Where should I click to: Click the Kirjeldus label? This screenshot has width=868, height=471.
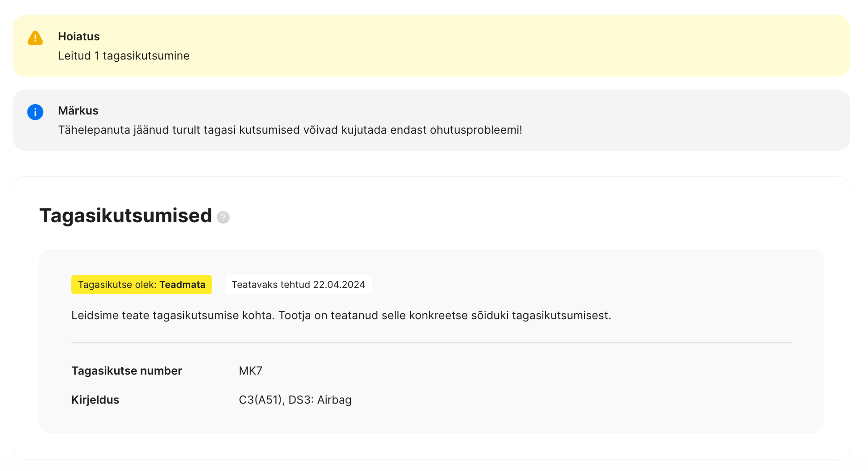[95, 400]
